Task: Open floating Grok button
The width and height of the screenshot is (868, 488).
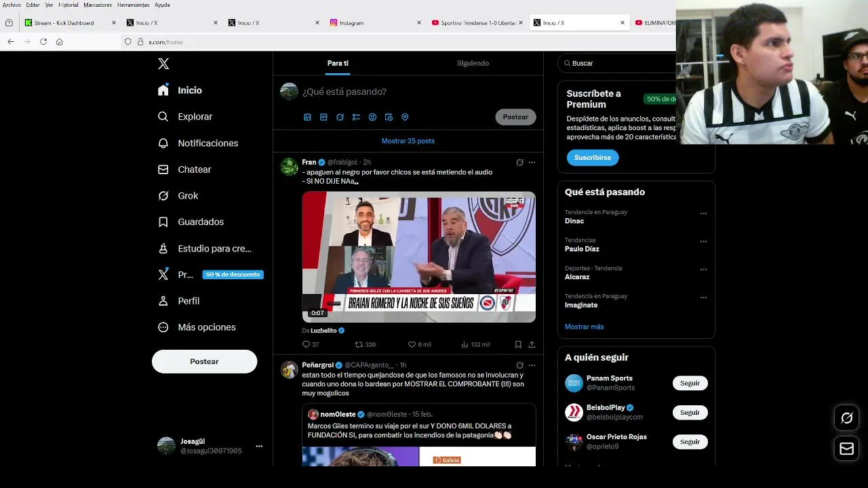Action: tap(846, 418)
